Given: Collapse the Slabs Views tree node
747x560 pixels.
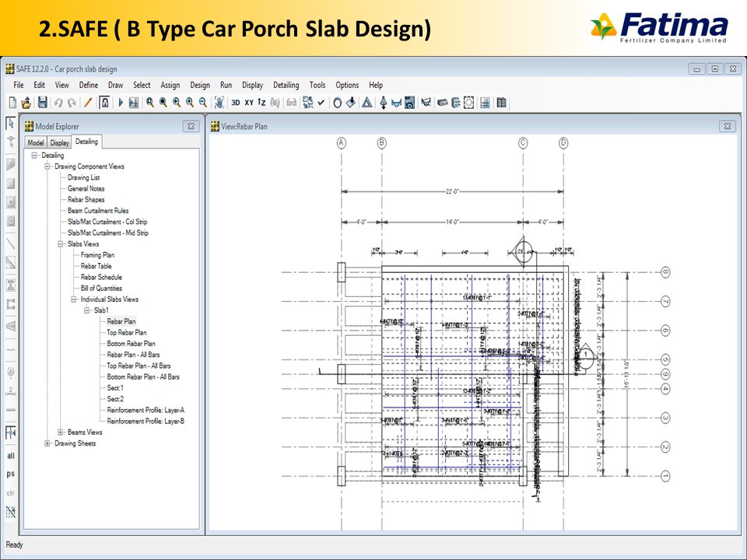Looking at the screenshot, I should (61, 243).
